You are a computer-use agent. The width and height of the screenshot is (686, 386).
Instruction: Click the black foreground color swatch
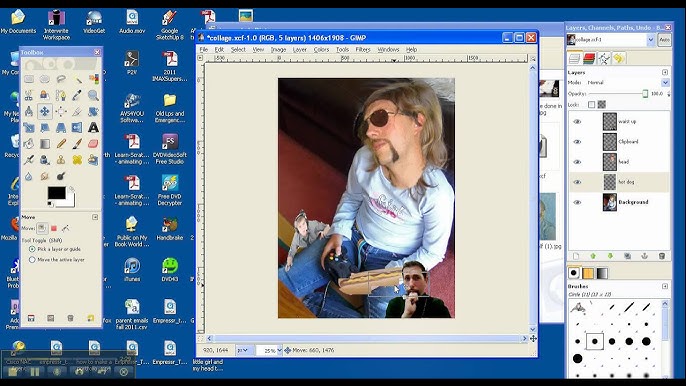tap(56, 193)
